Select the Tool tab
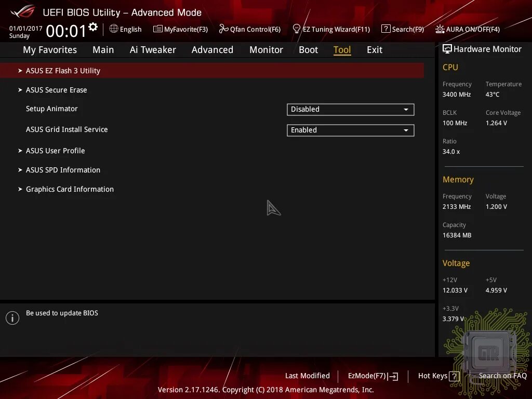Viewport: 532px width, 399px height. pos(342,50)
